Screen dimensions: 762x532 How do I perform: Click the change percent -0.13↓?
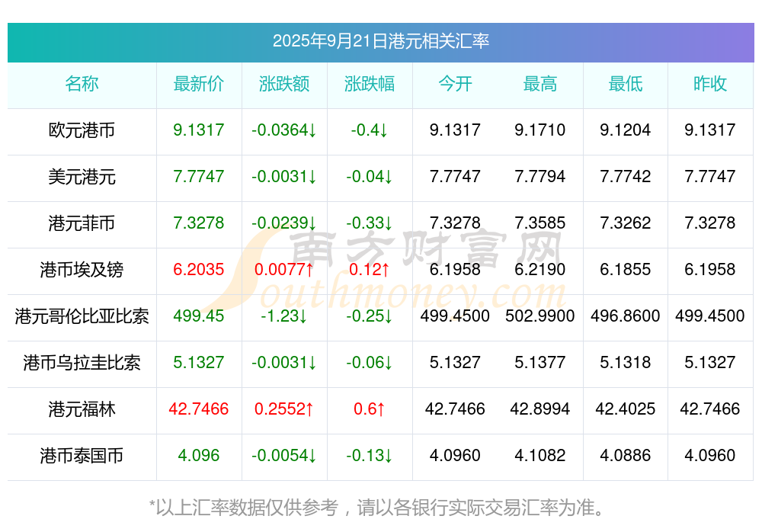370,455
